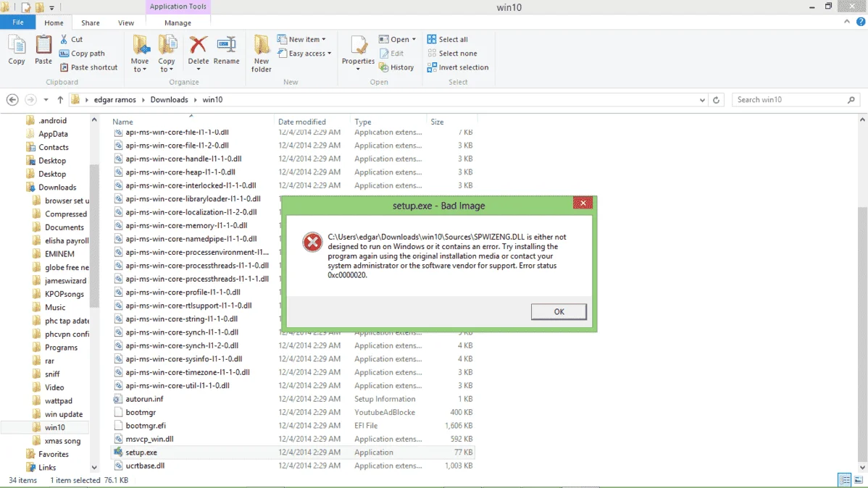This screenshot has width=868, height=488.
Task: Go back using navigation arrow
Action: 12,100
